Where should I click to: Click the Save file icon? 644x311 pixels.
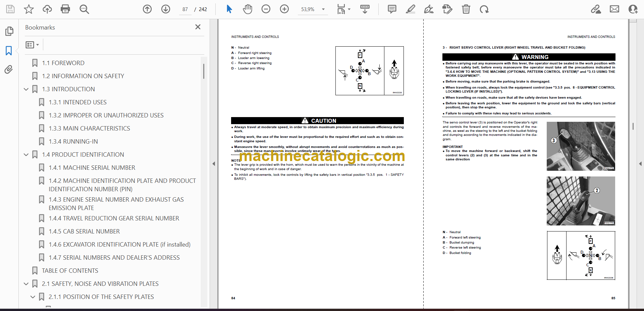[x=10, y=9]
